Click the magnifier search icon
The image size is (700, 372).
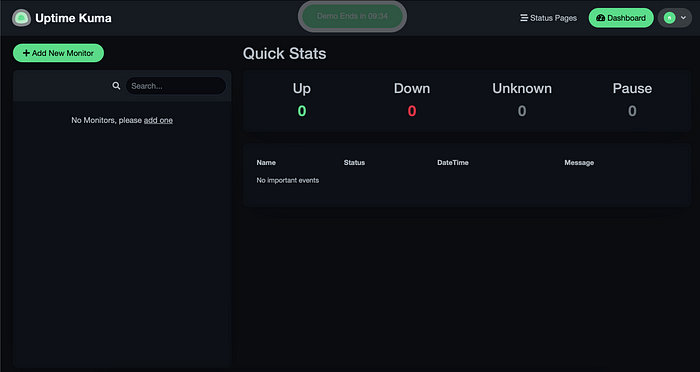tap(116, 86)
